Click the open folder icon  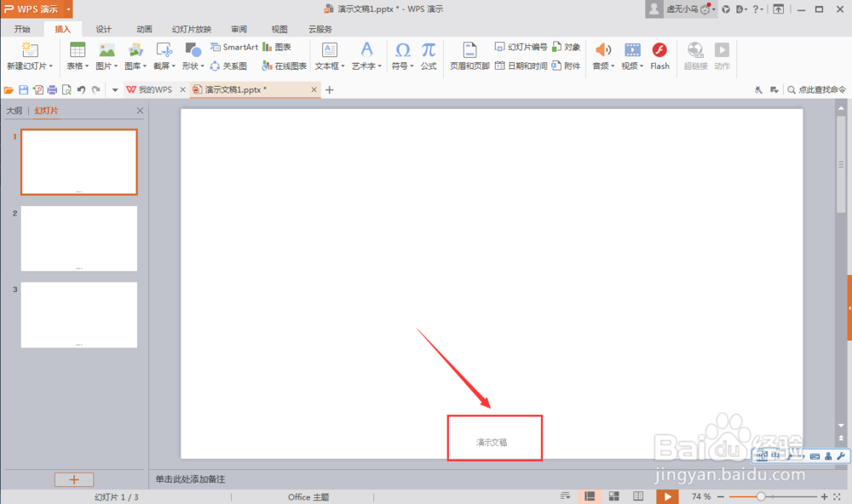(9, 89)
